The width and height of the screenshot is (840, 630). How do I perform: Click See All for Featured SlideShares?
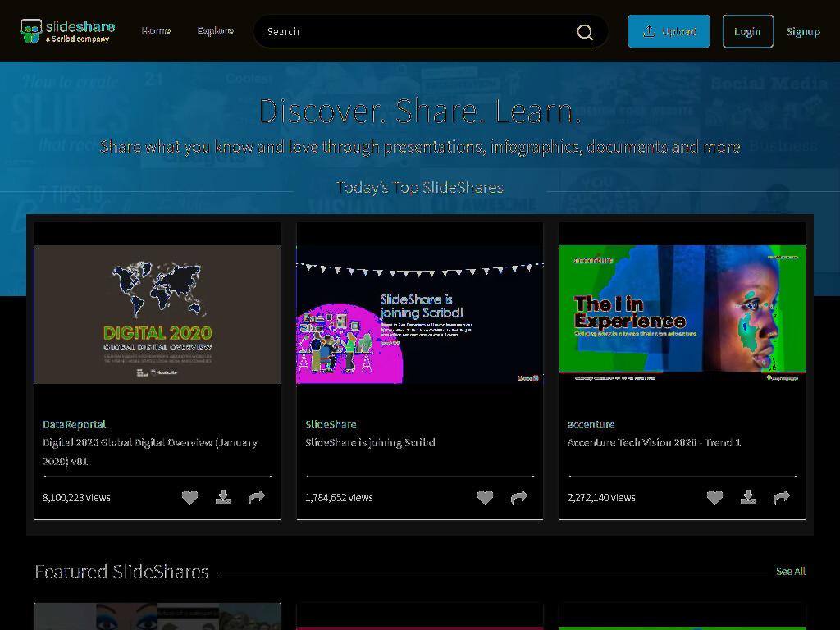point(791,572)
